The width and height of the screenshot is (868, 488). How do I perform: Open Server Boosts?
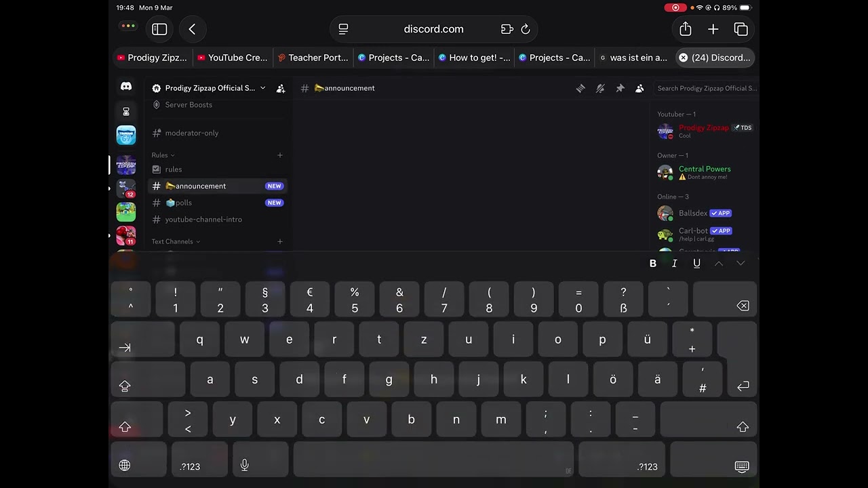217,104
